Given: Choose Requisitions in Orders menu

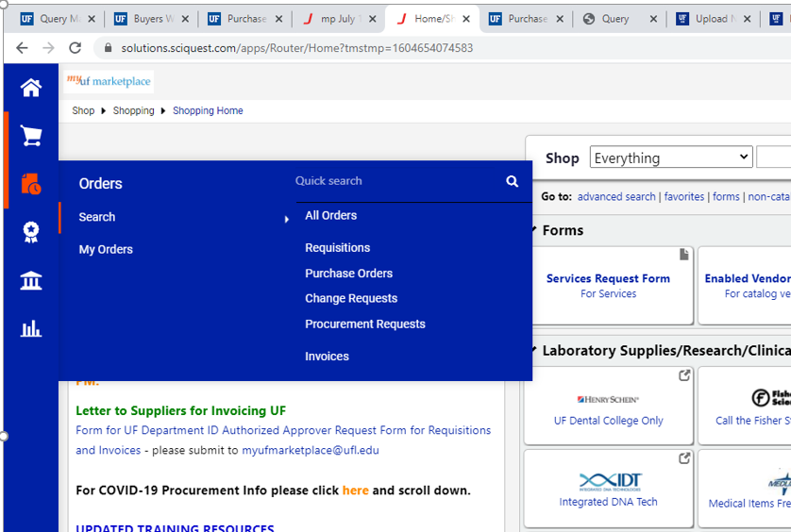Looking at the screenshot, I should pyautogui.click(x=337, y=248).
